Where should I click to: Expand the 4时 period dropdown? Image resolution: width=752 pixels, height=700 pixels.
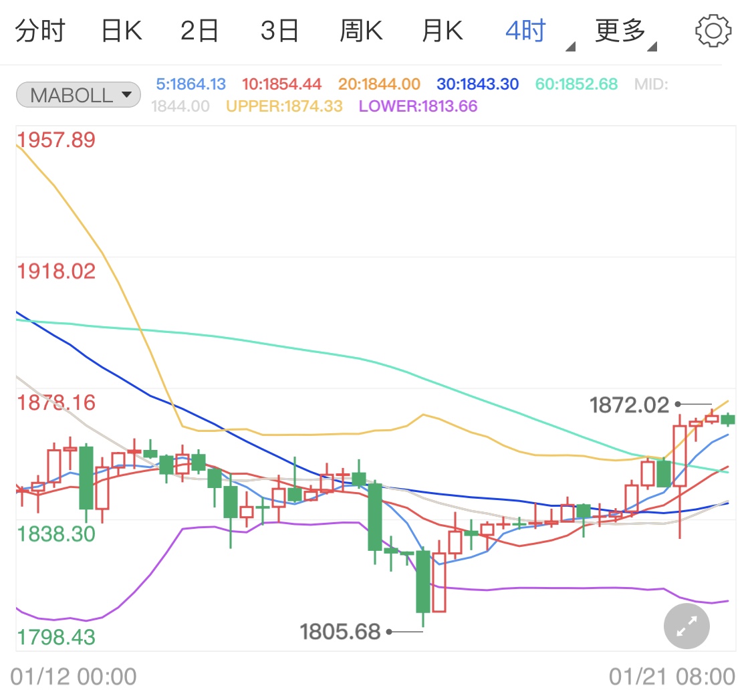539,33
